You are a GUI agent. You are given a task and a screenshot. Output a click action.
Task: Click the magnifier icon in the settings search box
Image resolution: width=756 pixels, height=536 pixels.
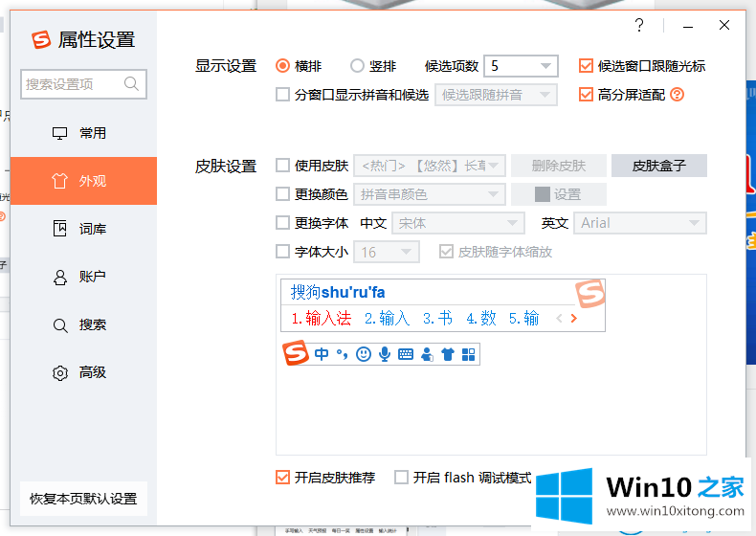(131, 84)
